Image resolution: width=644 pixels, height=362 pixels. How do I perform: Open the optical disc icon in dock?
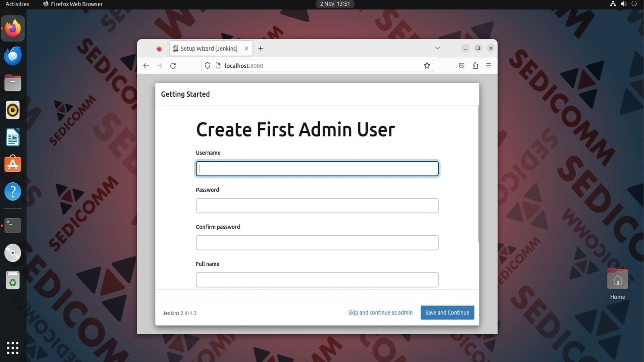point(13,253)
